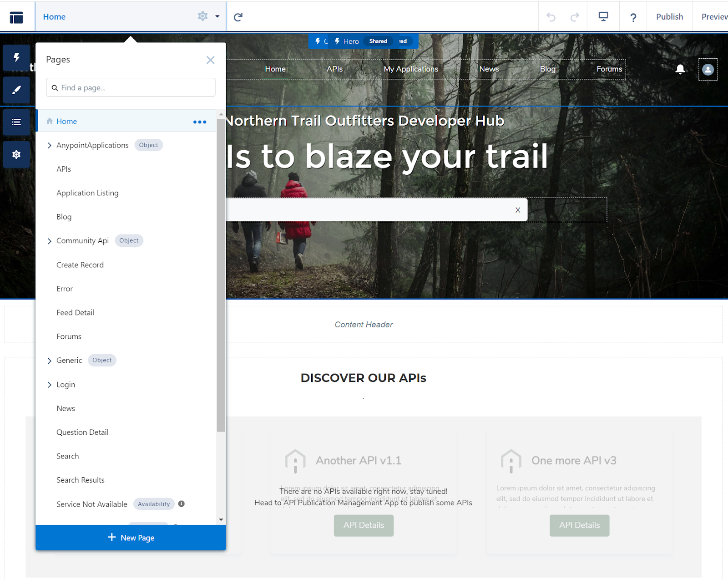Open the Settings gear in left sidebar
The image size is (728, 580).
16,155
